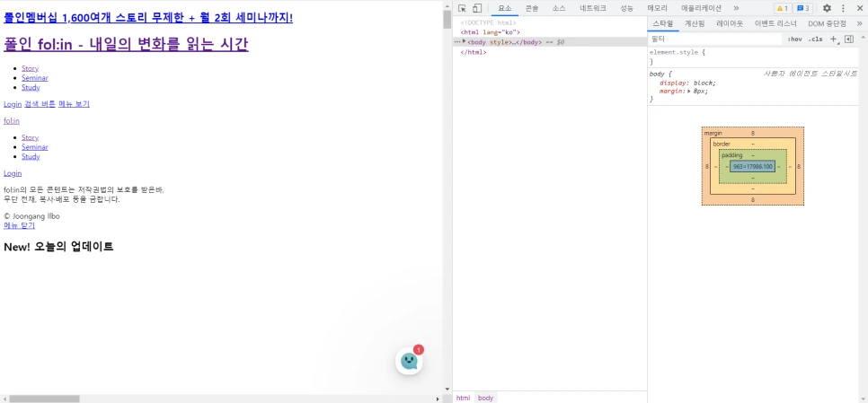Open Study link just below the page heading
Screen dimensions: 868x403
click(x=31, y=87)
